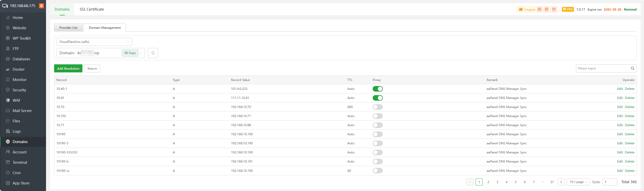Screen dimensions: 644x191
Task: Click the App Store grid icon
Action: pos(8,183)
